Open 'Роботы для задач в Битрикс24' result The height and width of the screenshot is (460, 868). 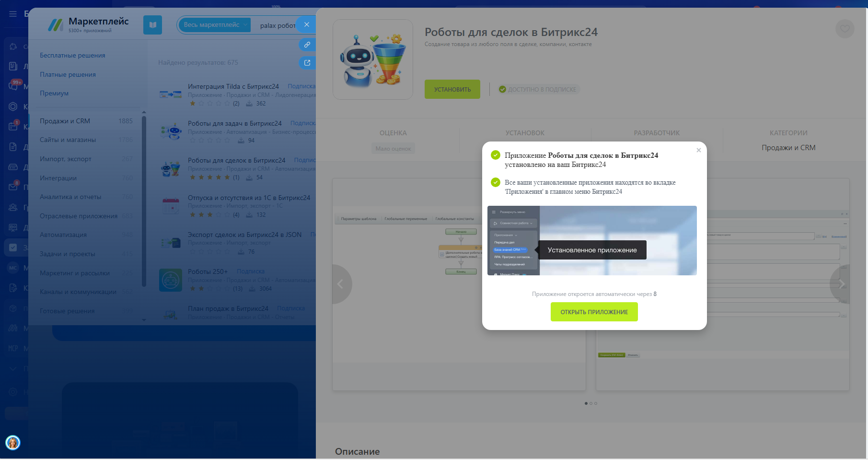234,123
